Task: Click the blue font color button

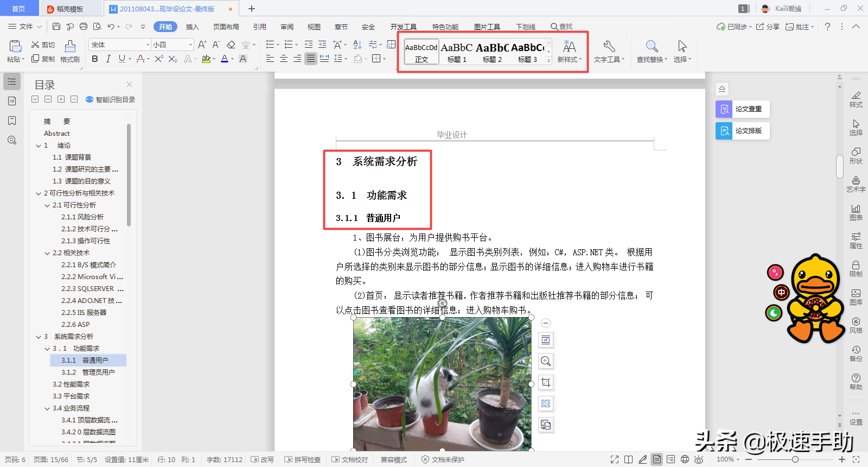Action: click(x=225, y=59)
